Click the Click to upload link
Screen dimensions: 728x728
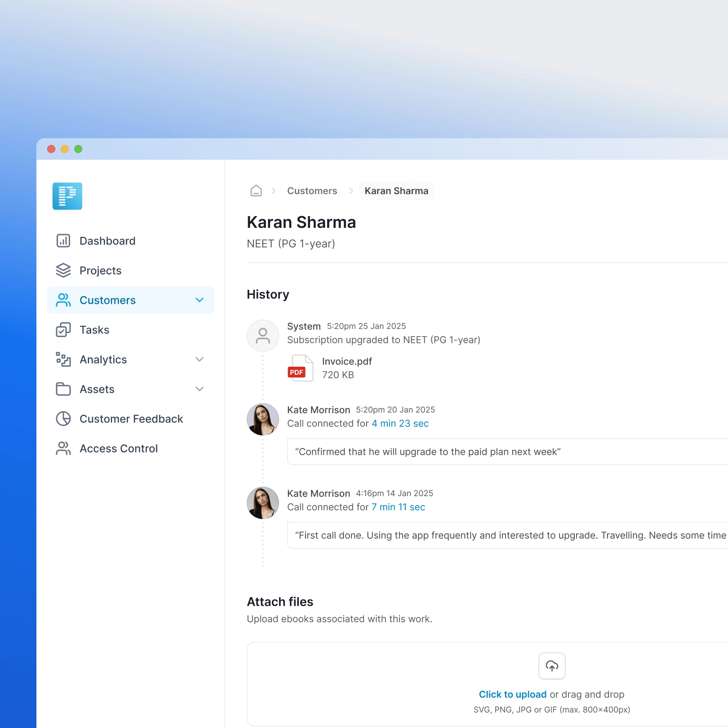(512, 694)
